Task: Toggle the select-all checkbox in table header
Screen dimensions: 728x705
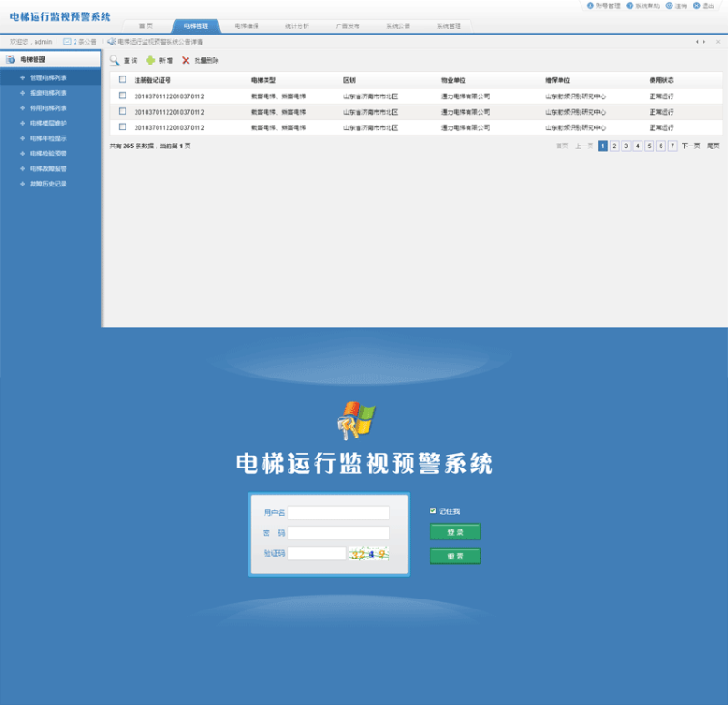Action: pos(123,79)
